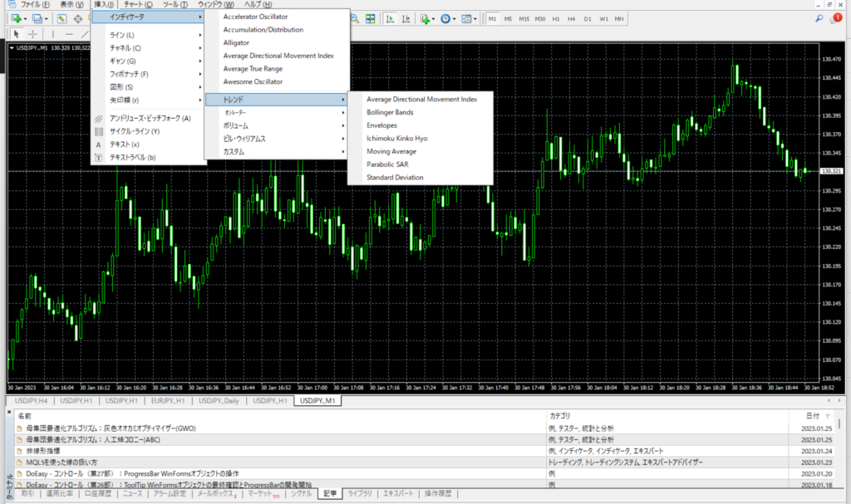Image resolution: width=851 pixels, height=504 pixels.
Task: Click the New Chart icon in toolbar
Action: 16,18
